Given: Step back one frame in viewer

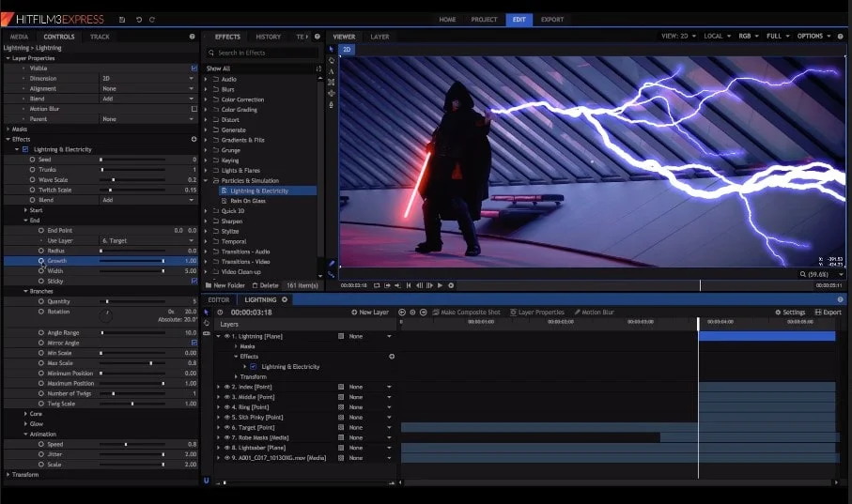Looking at the screenshot, I should [x=420, y=285].
